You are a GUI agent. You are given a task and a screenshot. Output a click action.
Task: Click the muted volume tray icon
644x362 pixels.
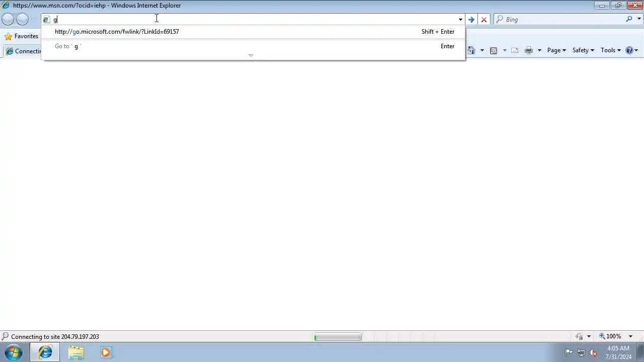593,352
